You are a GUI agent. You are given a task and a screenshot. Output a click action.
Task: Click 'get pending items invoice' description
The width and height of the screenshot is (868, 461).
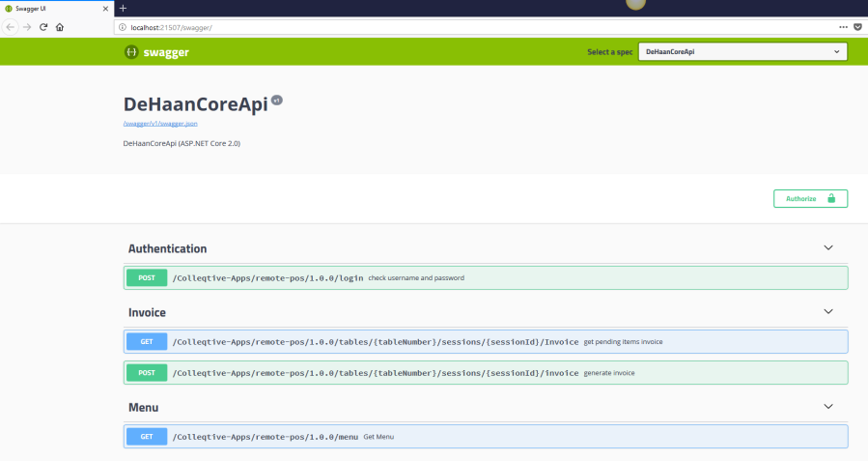[x=623, y=342]
